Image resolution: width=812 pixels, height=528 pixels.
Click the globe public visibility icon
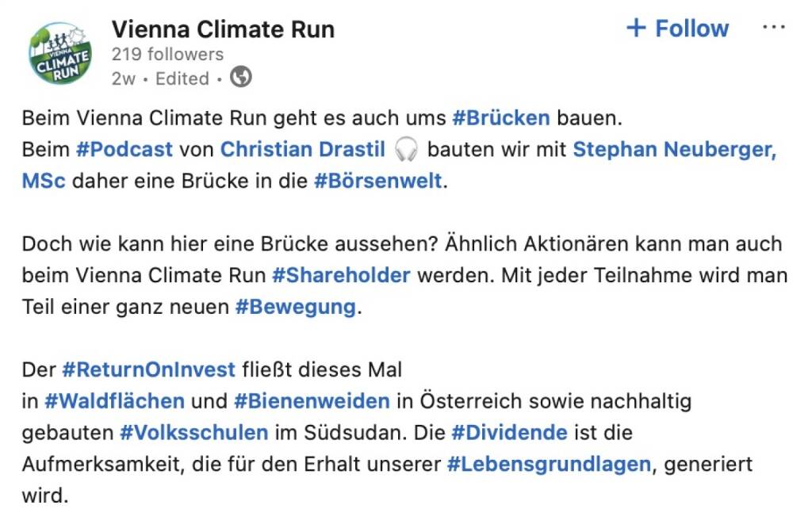[240, 78]
